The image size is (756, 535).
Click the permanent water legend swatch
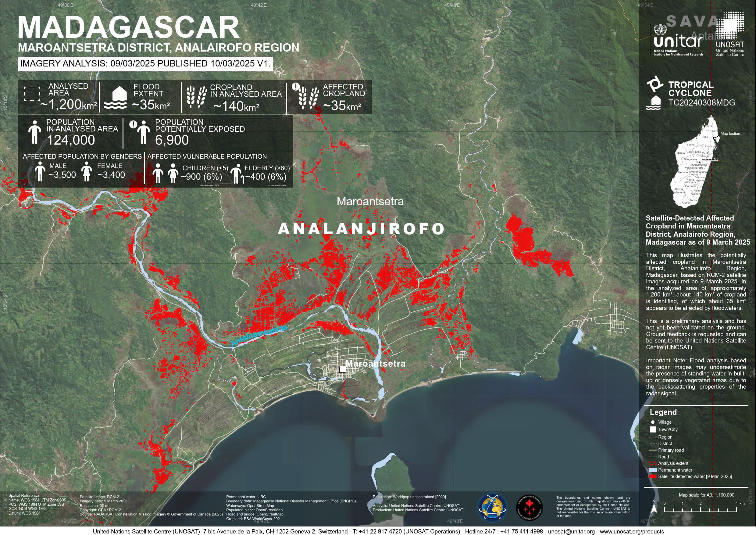tap(653, 470)
